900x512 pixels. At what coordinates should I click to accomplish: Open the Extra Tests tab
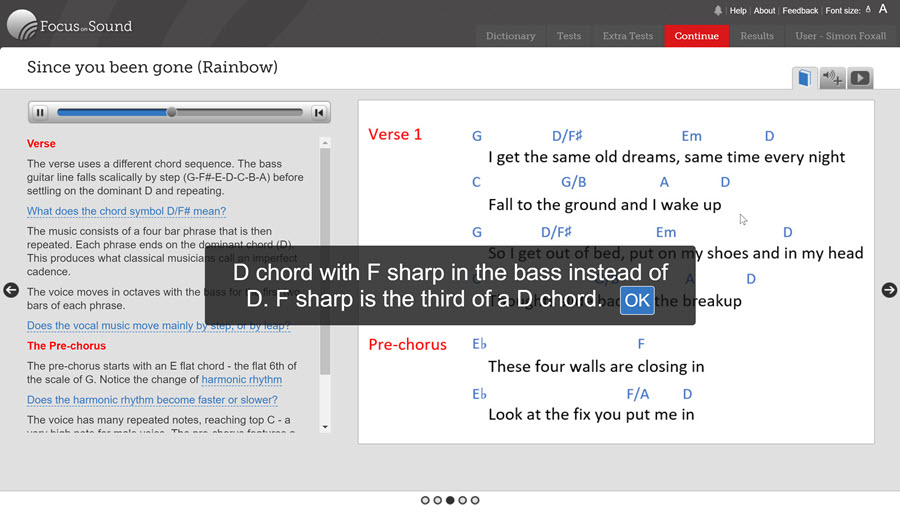click(628, 36)
